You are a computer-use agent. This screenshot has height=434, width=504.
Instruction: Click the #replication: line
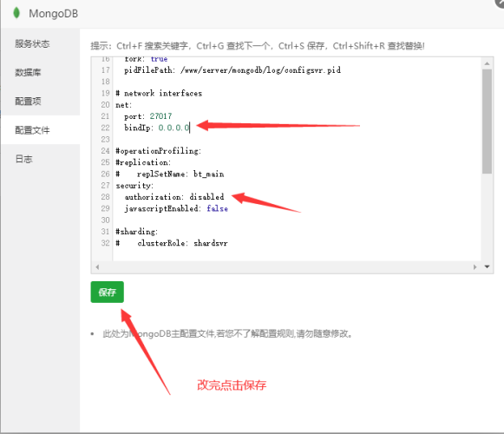coord(143,162)
